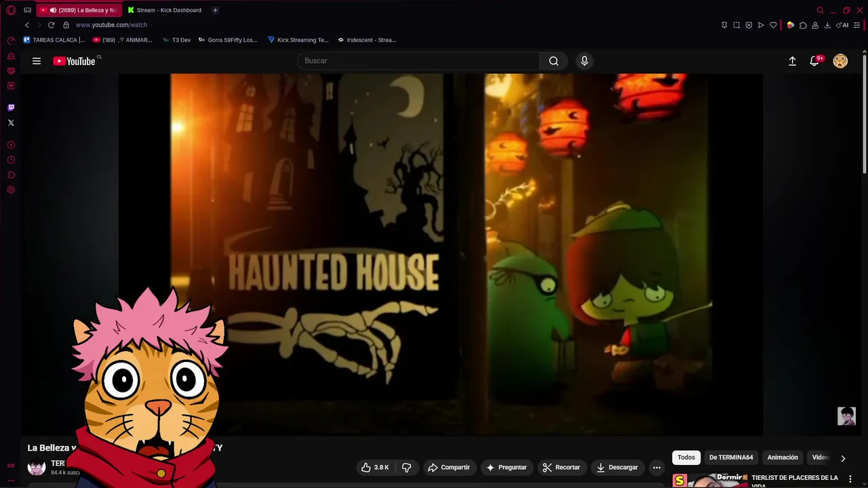868x488 pixels.
Task: Mute the YouTube tab via speaker icon
Action: 53,10
